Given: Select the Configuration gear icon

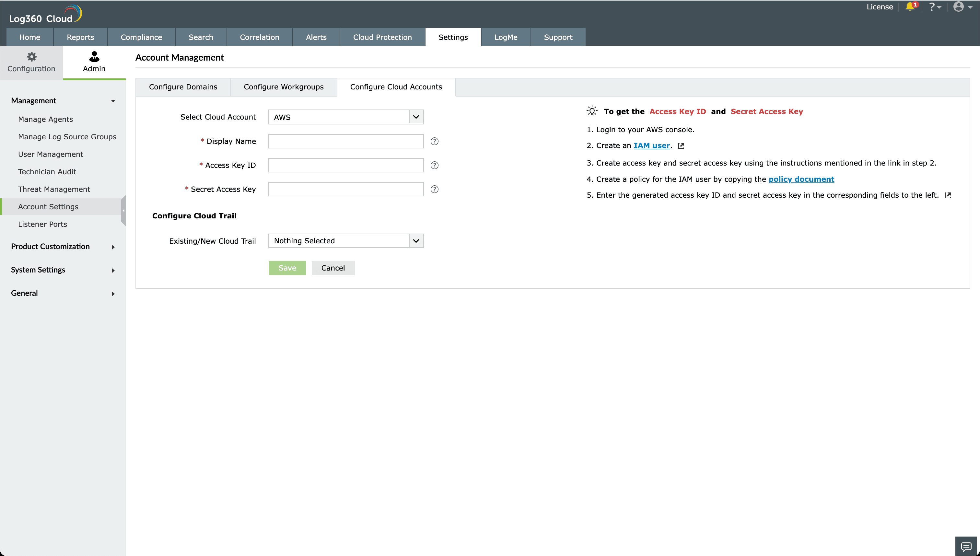Looking at the screenshot, I should (x=31, y=57).
